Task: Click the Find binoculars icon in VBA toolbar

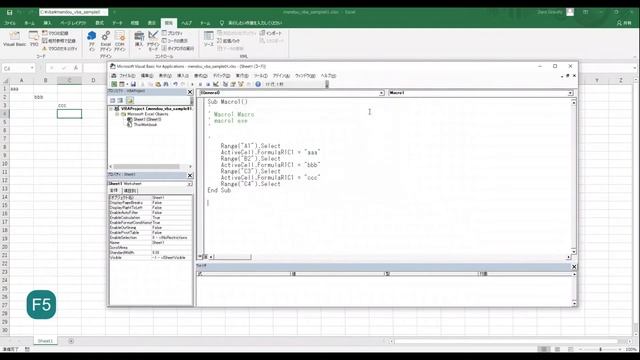Action: tap(166, 84)
